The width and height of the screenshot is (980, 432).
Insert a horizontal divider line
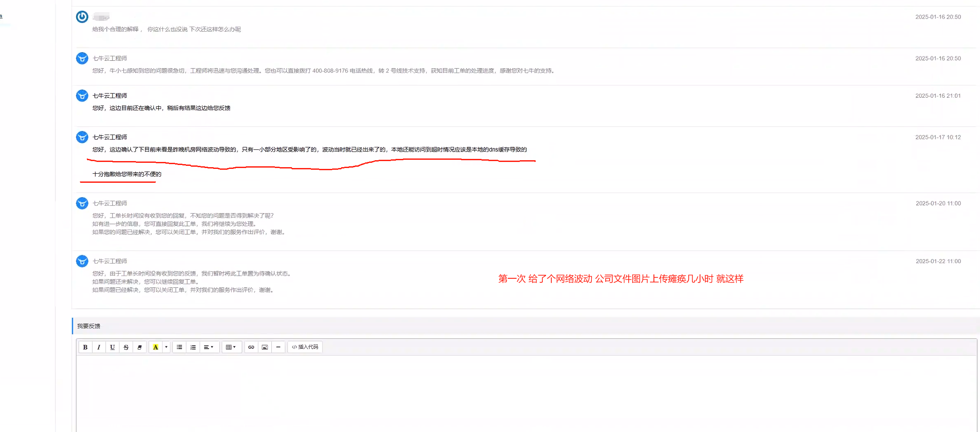[x=278, y=347]
